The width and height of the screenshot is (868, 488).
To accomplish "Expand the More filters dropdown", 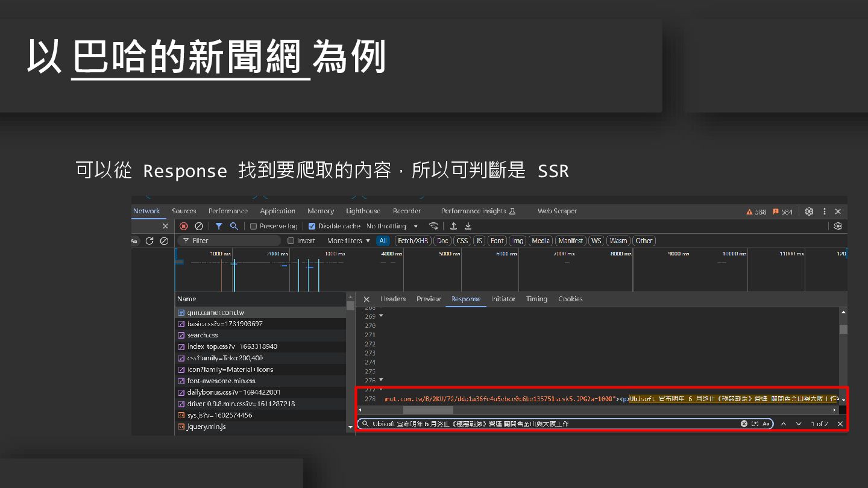I will 348,241.
